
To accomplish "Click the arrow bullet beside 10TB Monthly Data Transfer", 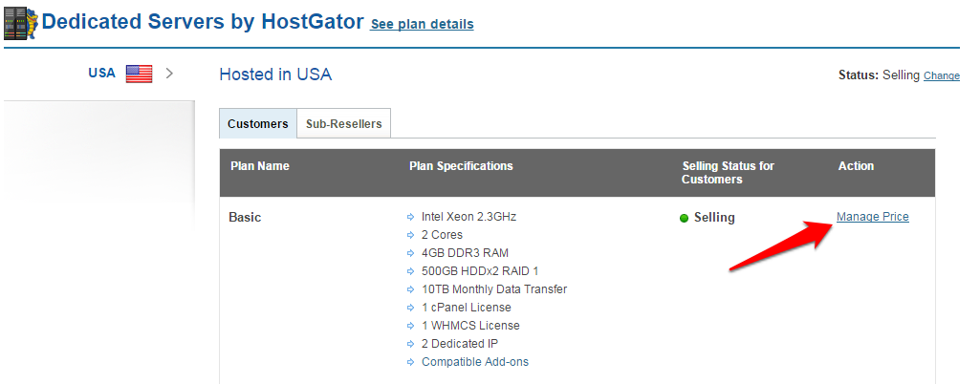I will point(410,289).
